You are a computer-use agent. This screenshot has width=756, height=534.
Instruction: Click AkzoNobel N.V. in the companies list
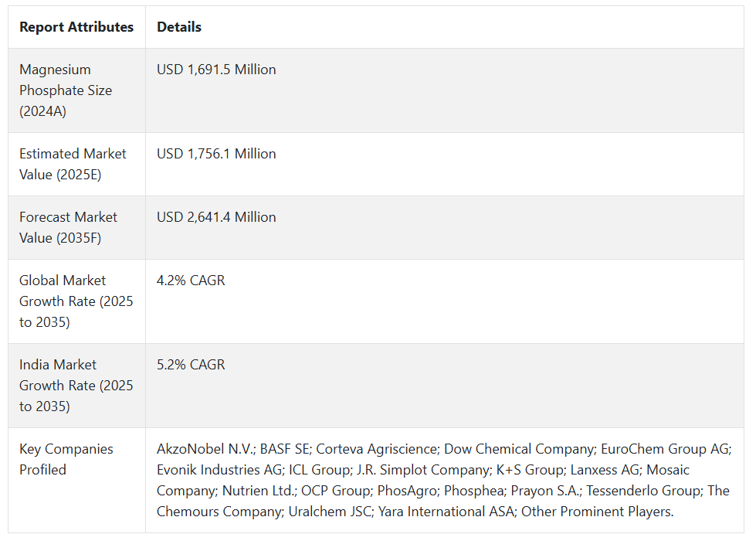205,449
